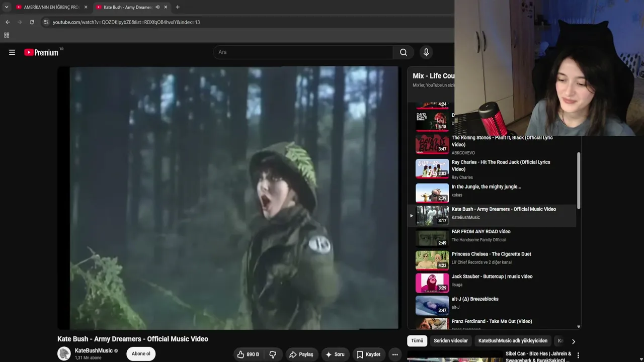Open more actions menu under the video
The image size is (644, 362).
coord(395,354)
